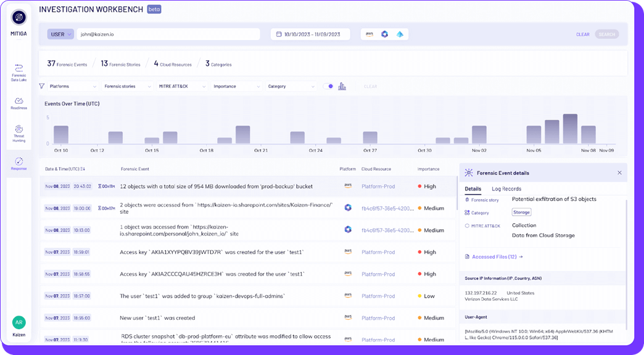Select the Details tab in event panel

pyautogui.click(x=473, y=190)
